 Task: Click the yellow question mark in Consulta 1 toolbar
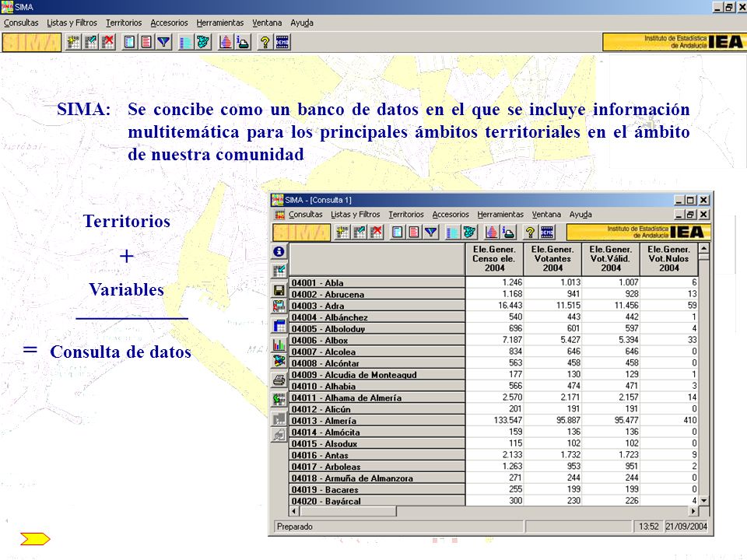(x=530, y=233)
